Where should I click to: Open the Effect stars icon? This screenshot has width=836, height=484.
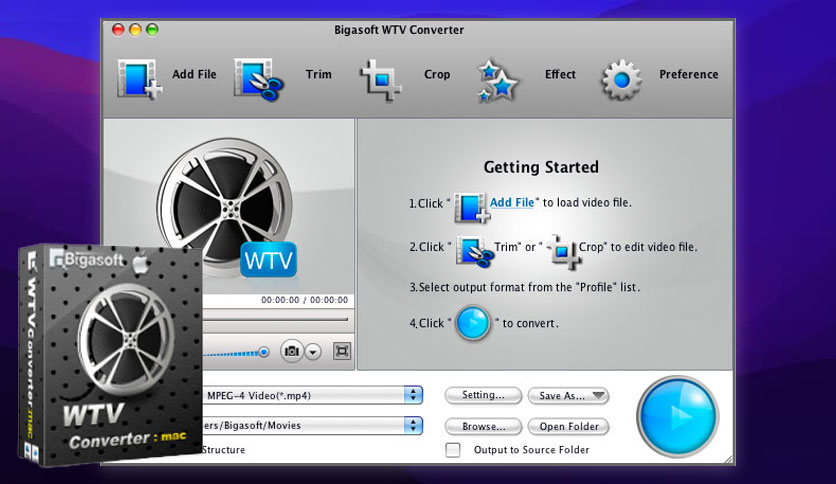pyautogui.click(x=497, y=80)
